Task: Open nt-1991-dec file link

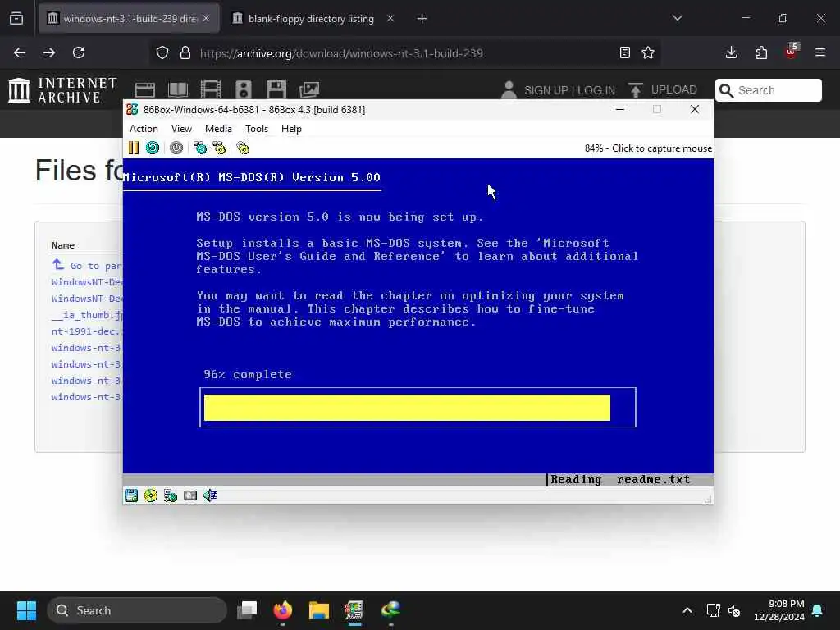Action: tap(87, 331)
